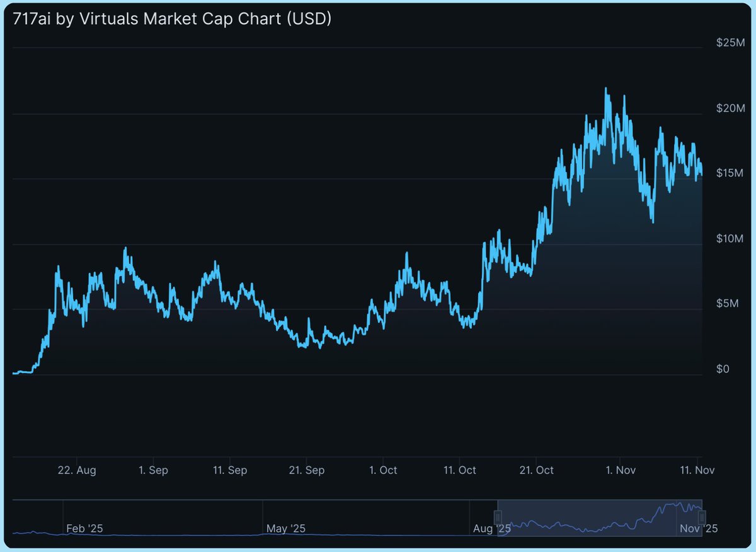
Task: Click the '$0' y-axis value
Action: [x=723, y=369]
